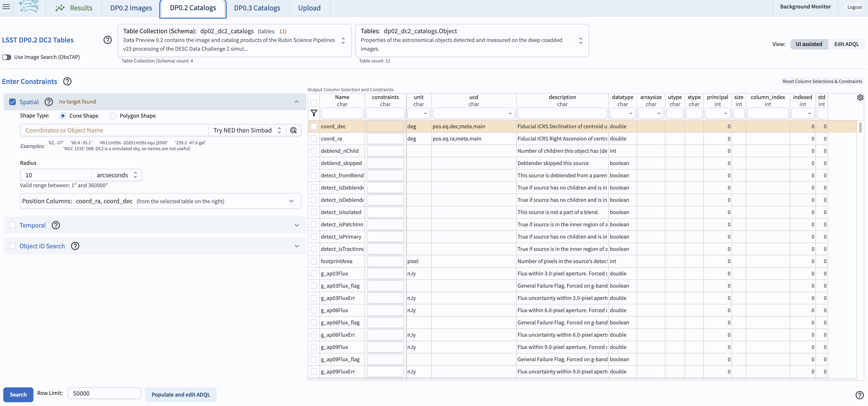Collapse the Spatial constraints section
This screenshot has width=868, height=406.
click(x=297, y=102)
